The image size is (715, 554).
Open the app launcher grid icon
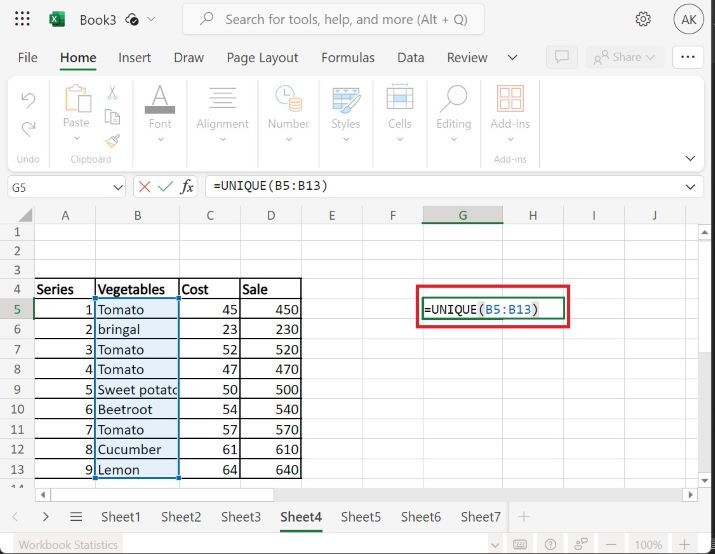pos(22,19)
